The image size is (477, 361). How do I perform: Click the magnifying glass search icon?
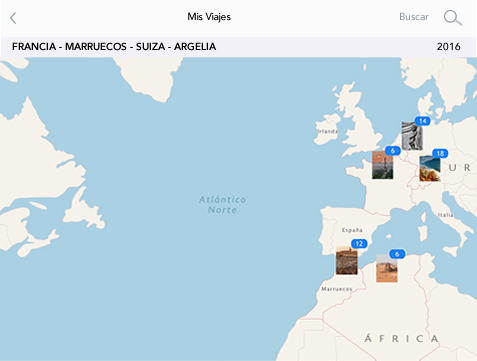tap(453, 18)
